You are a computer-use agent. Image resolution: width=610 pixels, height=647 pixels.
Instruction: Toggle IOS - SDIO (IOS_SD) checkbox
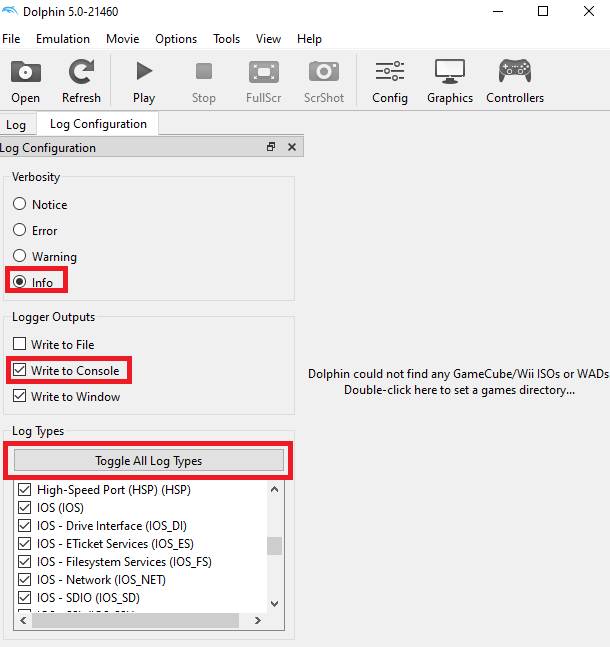click(x=25, y=597)
